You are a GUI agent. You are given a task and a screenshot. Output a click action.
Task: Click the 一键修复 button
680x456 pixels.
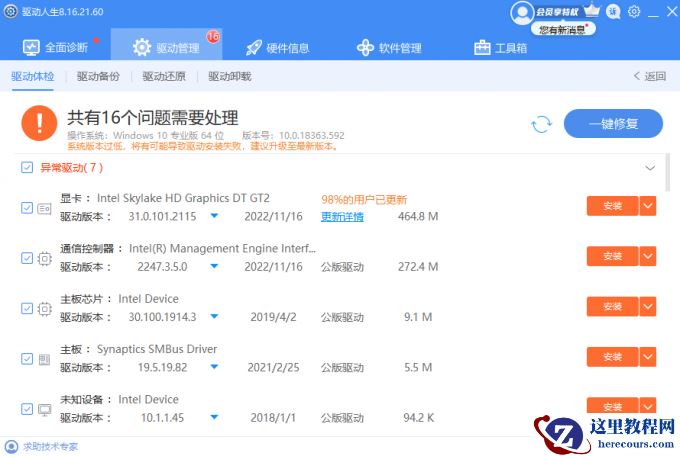pyautogui.click(x=613, y=124)
